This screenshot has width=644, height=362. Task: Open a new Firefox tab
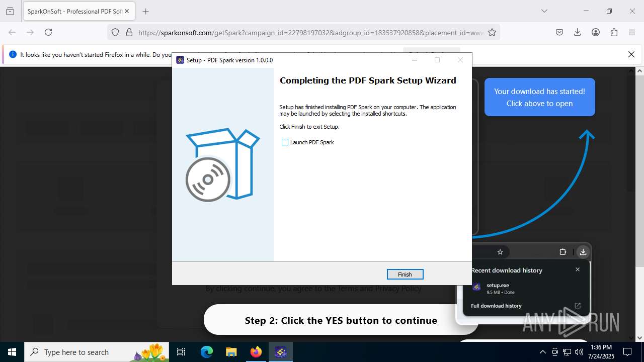pos(145,11)
